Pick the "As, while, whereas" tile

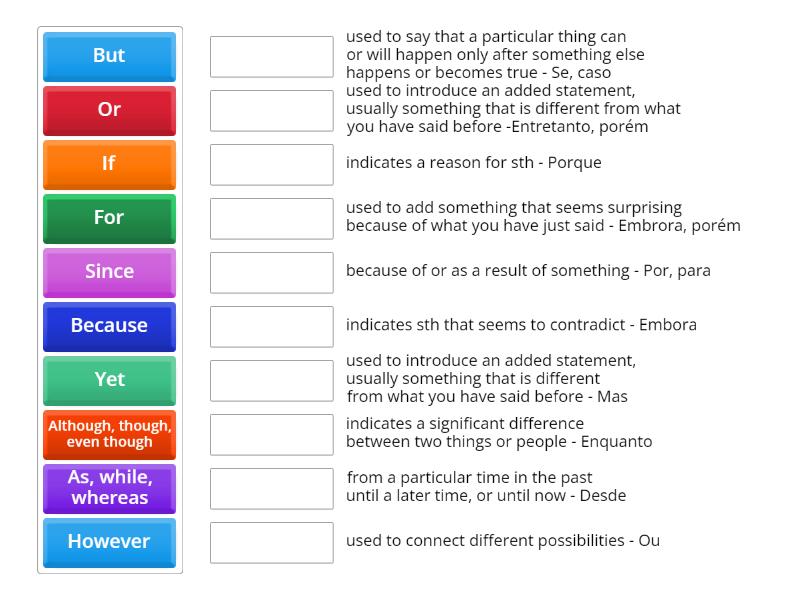coord(109,488)
